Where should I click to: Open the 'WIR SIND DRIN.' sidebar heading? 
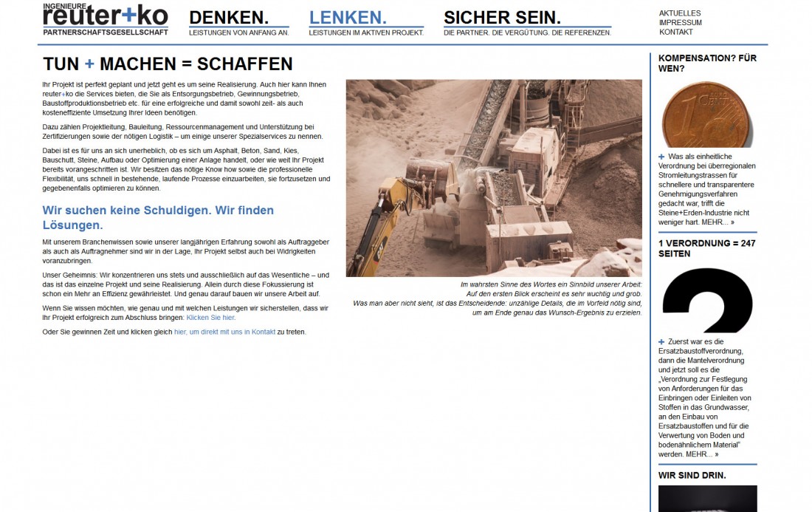click(692, 475)
